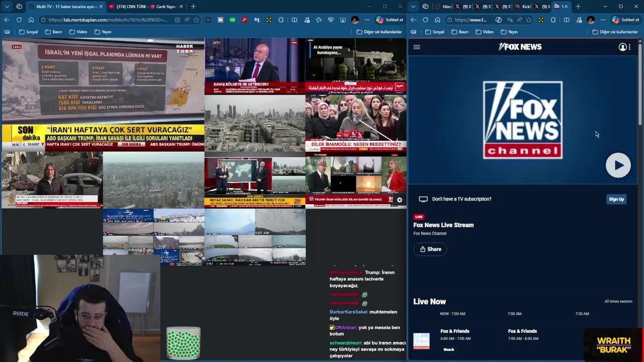This screenshot has width=644, height=362.
Task: Click chat user BarbarKaraSakal
Action: tap(349, 312)
